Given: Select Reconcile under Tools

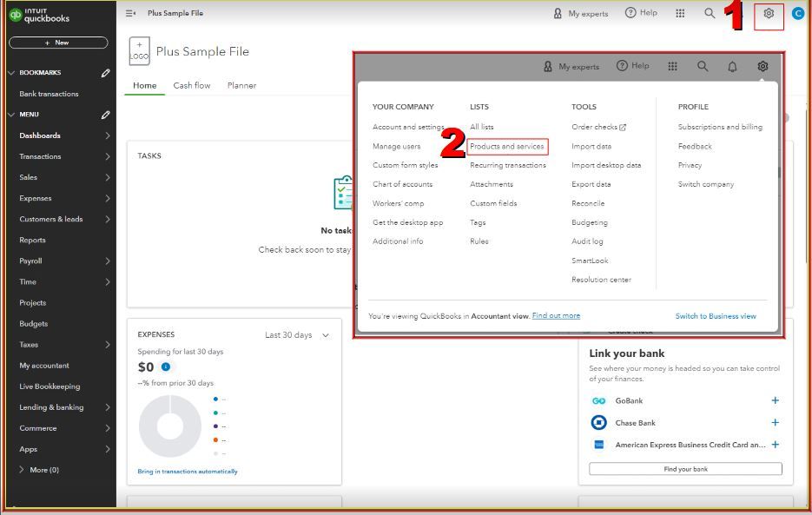Looking at the screenshot, I should 588,203.
